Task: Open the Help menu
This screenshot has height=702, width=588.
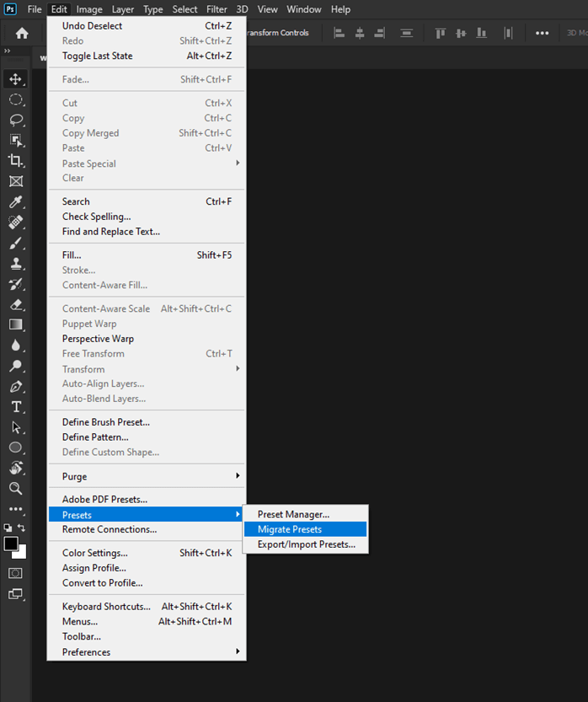Action: [x=340, y=9]
